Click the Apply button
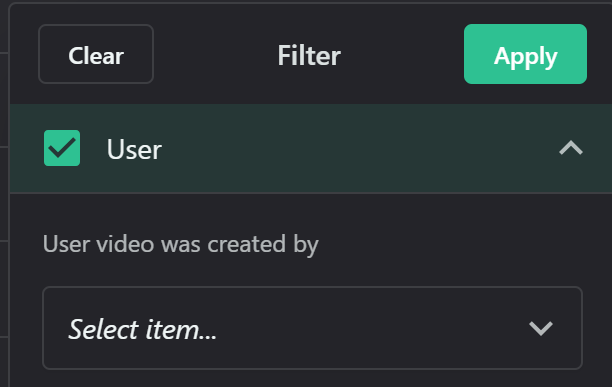Viewport: 612px width, 387px height. [x=525, y=54]
